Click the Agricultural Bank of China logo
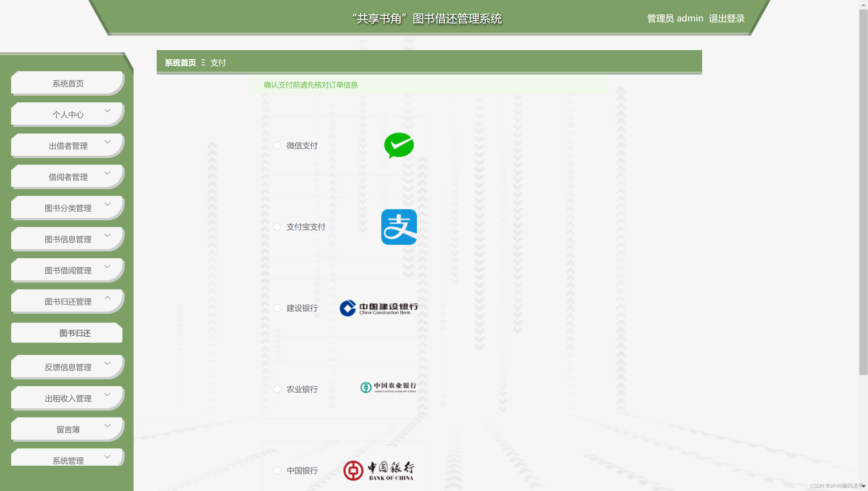The image size is (868, 491). [x=388, y=387]
